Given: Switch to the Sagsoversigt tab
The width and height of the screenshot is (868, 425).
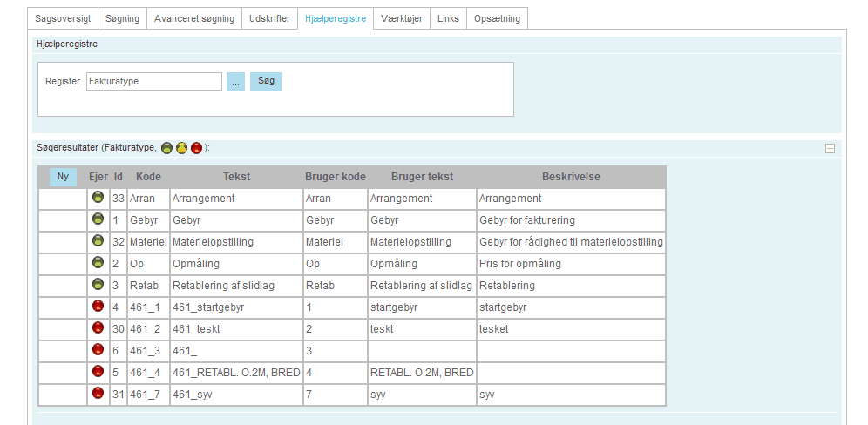Looking at the screenshot, I should (63, 18).
